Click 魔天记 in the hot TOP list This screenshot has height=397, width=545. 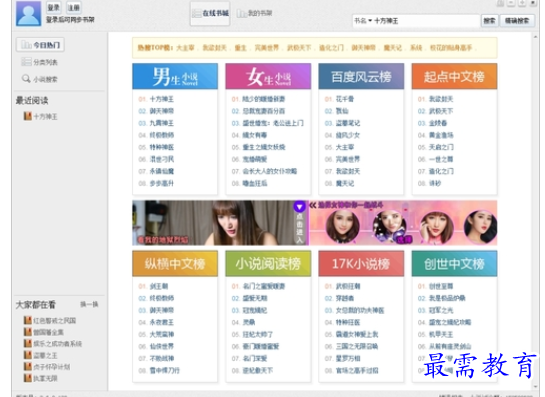coord(392,48)
